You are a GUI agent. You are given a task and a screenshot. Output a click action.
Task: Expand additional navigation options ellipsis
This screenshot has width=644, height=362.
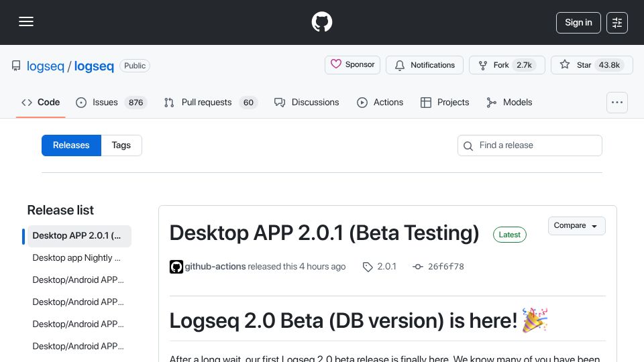(x=617, y=103)
